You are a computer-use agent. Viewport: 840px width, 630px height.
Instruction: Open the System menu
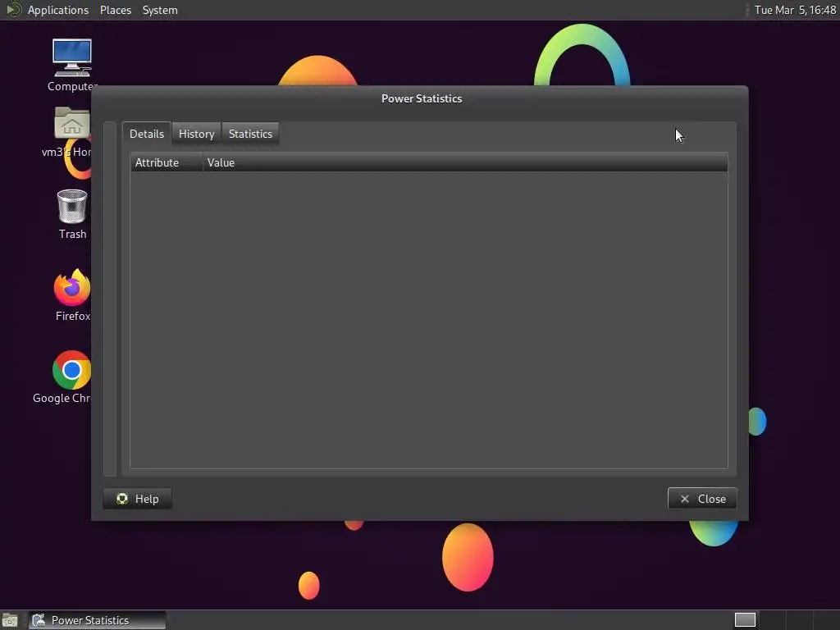point(160,10)
